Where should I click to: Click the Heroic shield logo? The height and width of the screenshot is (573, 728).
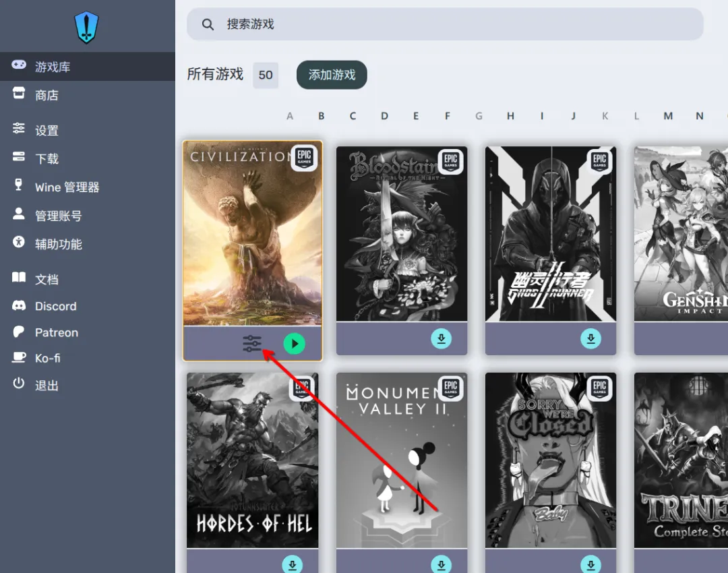(x=86, y=28)
